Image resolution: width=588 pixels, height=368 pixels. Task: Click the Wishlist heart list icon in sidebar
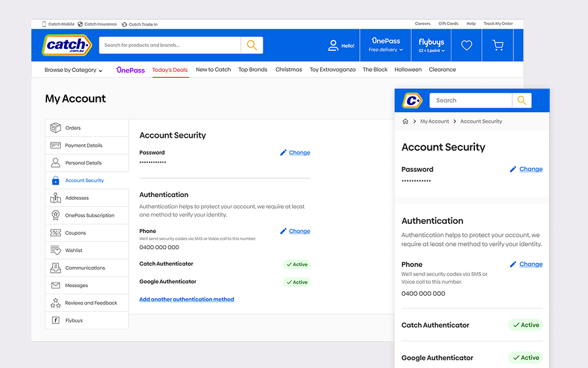click(x=56, y=250)
